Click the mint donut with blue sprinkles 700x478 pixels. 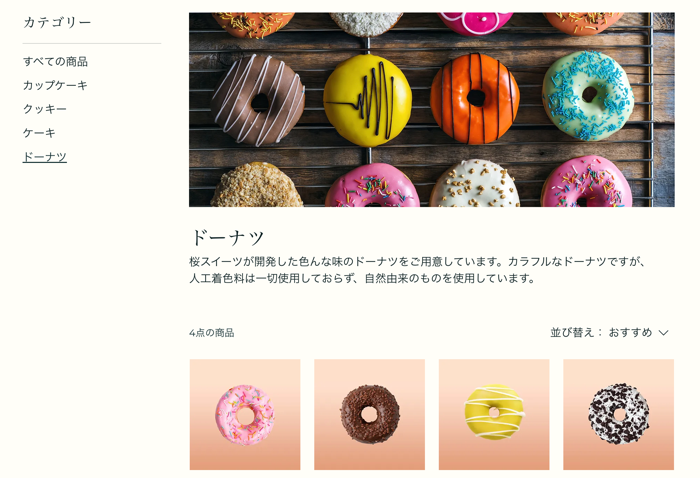coord(588,96)
